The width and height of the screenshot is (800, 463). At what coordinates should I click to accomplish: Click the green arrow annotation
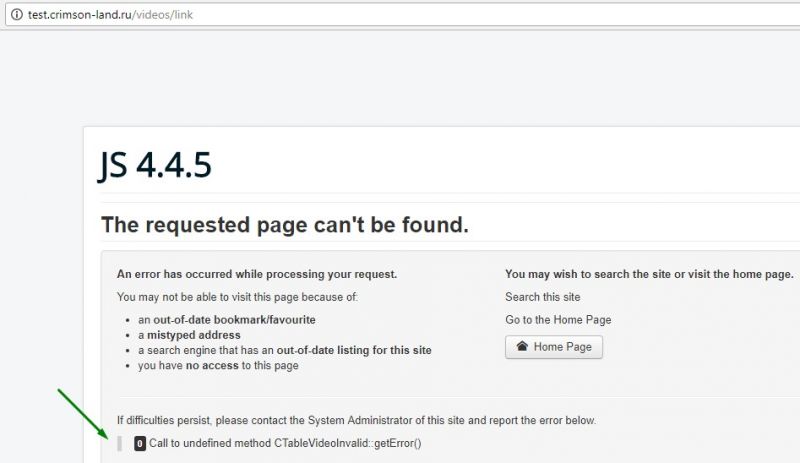pos(83,414)
